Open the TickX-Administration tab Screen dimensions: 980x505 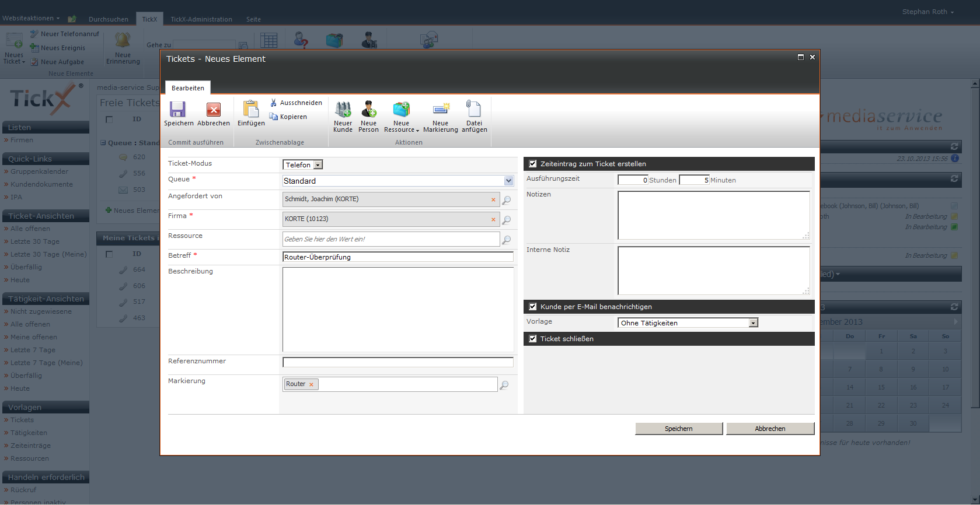(201, 19)
